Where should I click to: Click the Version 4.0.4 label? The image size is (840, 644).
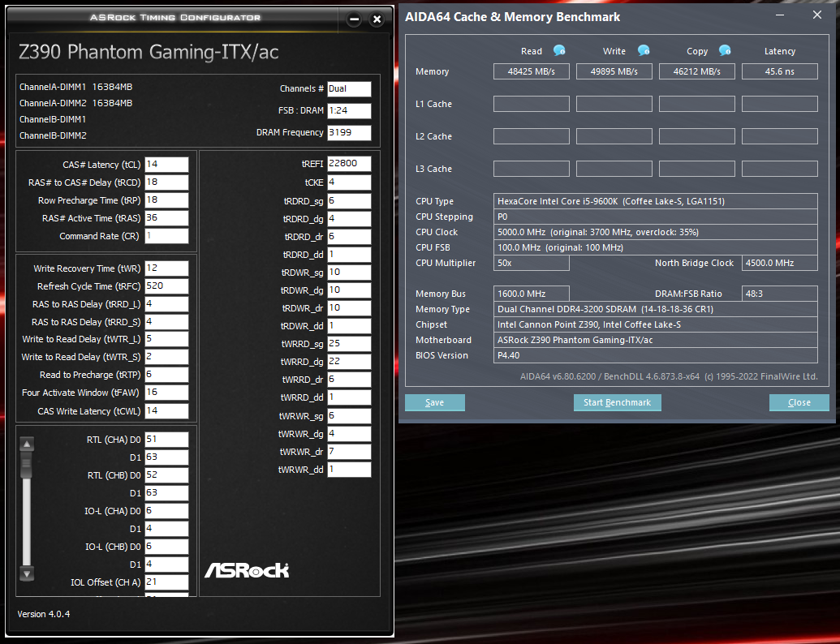pos(43,614)
